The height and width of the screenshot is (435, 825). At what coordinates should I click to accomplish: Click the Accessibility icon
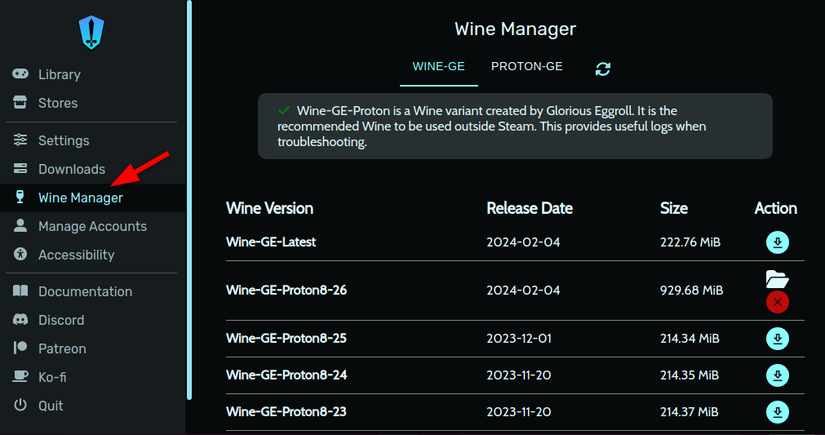[20, 254]
